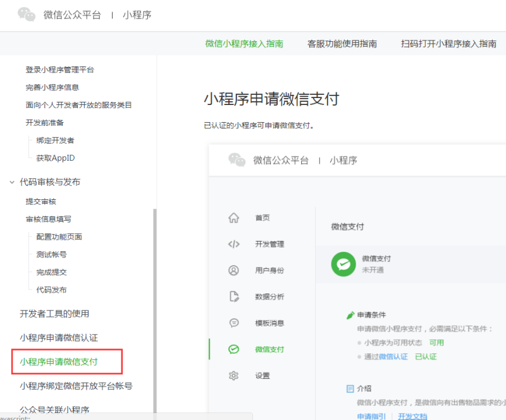Click the home icon beside 首页

click(x=233, y=218)
